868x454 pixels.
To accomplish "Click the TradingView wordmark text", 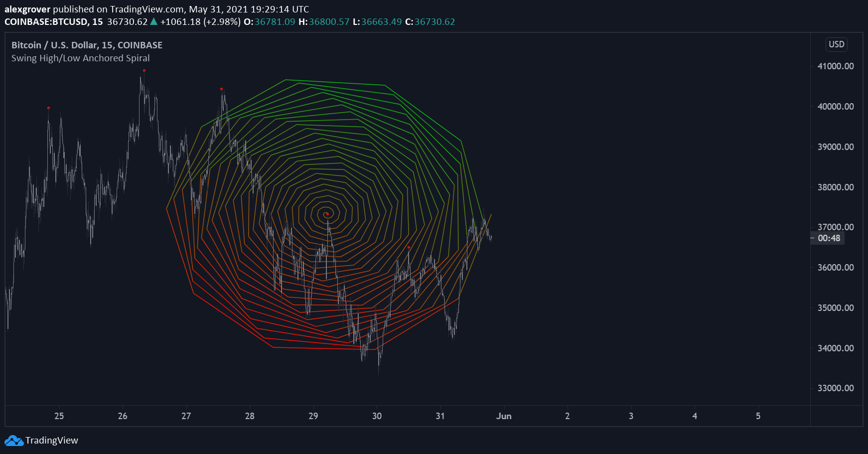I will click(x=52, y=441).
